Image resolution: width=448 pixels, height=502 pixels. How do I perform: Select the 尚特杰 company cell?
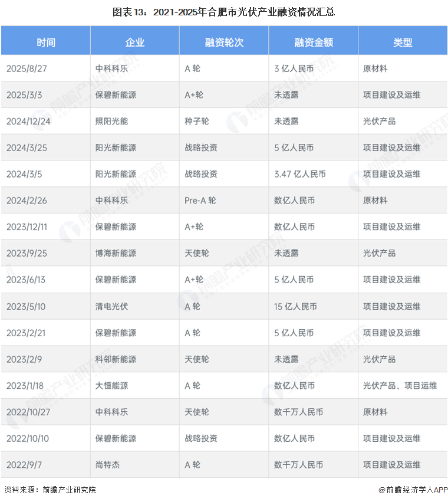tap(107, 465)
